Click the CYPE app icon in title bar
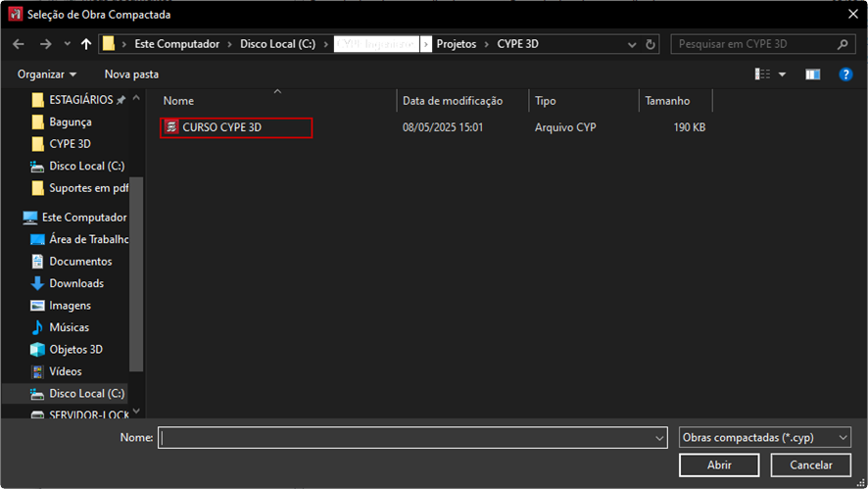This screenshot has width=868, height=489. [15, 15]
